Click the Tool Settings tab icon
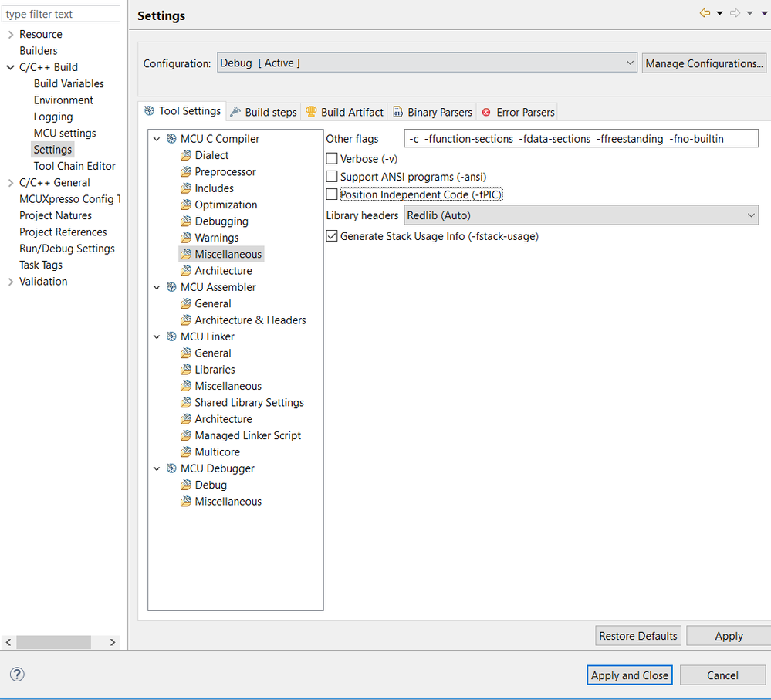 (x=149, y=110)
